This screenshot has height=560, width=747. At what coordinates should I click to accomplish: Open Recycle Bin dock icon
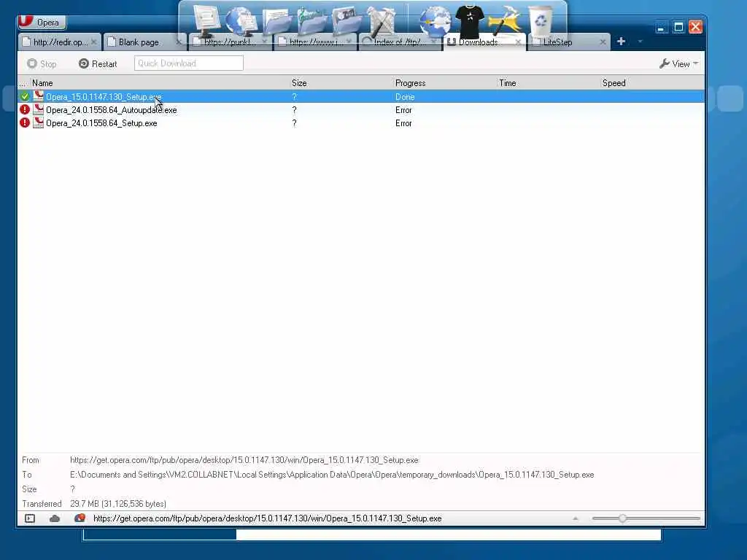[x=541, y=21]
